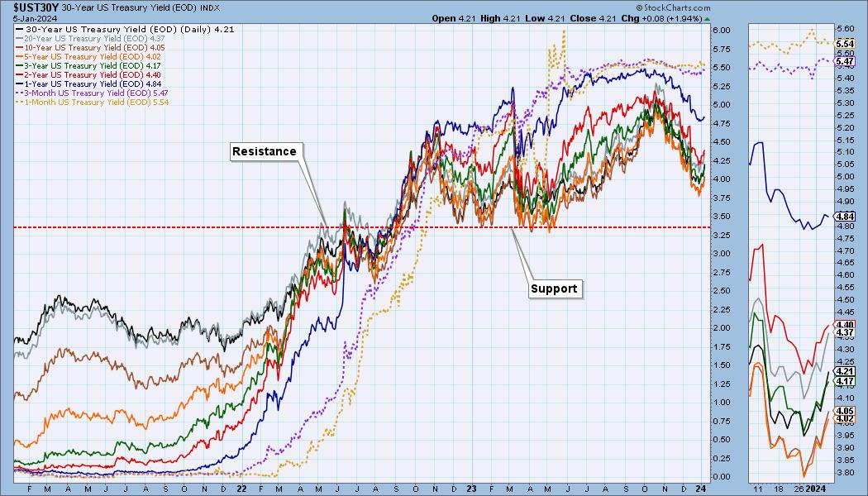Image resolution: width=868 pixels, height=496 pixels.
Task: Click the black line swatch of the 30-Year legend
Action: click(20, 29)
